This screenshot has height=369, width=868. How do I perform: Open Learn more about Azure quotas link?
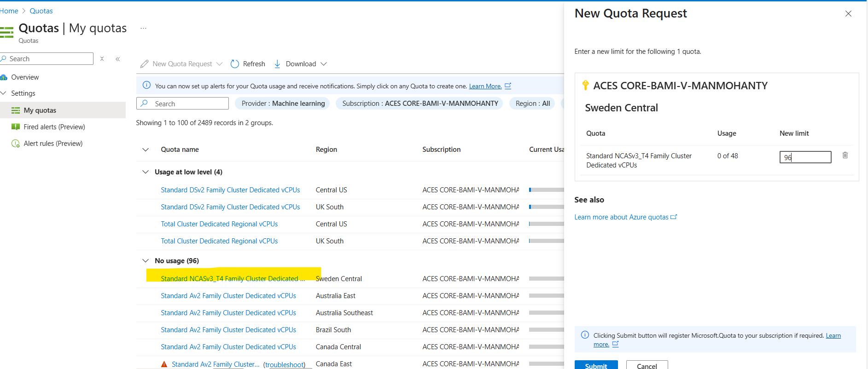tap(621, 217)
